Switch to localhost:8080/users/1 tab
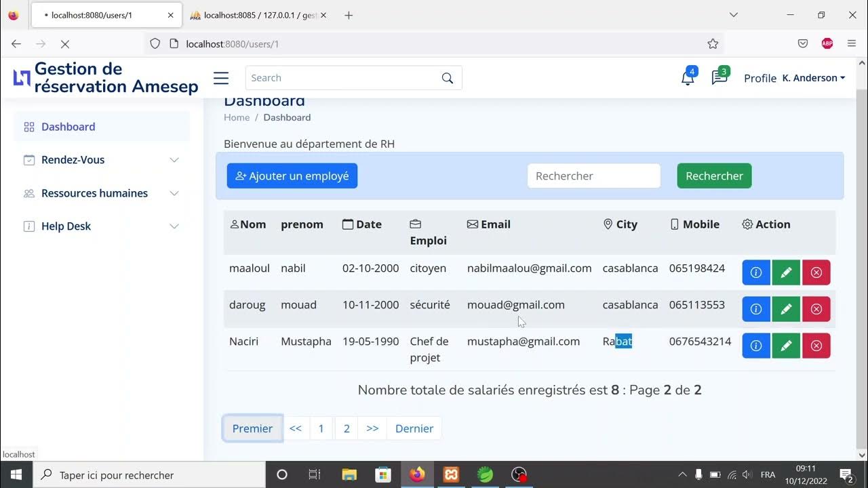 click(x=105, y=15)
